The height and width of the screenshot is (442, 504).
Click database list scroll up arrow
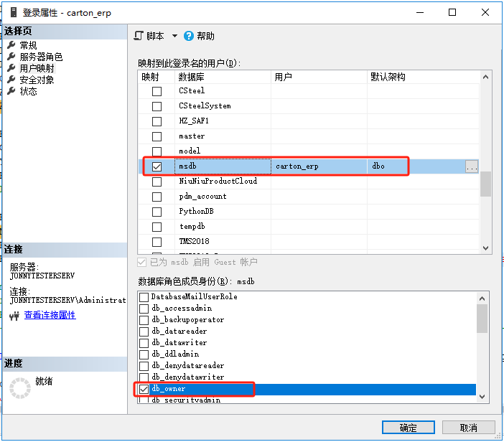pos(485,77)
